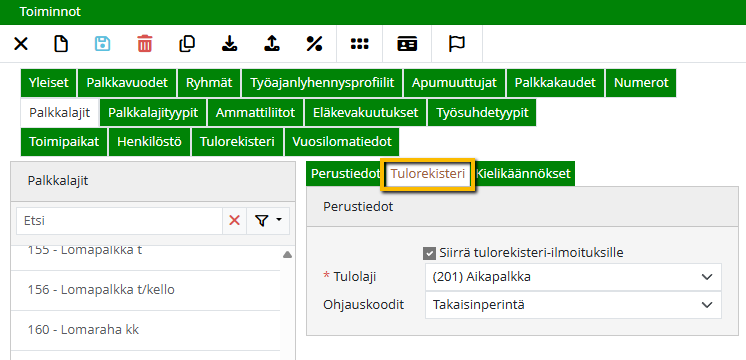Open the grid dots toolbar icon
Viewport: 746px width, 360px height.
click(360, 44)
